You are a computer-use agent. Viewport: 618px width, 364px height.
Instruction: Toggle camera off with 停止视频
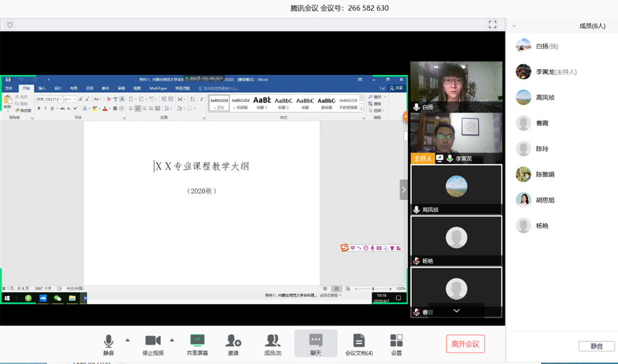point(152,344)
